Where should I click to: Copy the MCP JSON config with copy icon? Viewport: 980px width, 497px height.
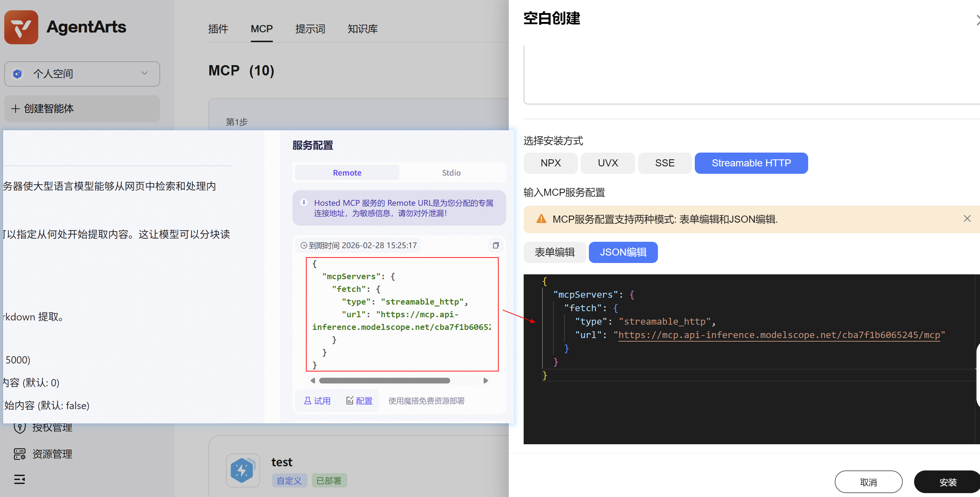tap(495, 245)
